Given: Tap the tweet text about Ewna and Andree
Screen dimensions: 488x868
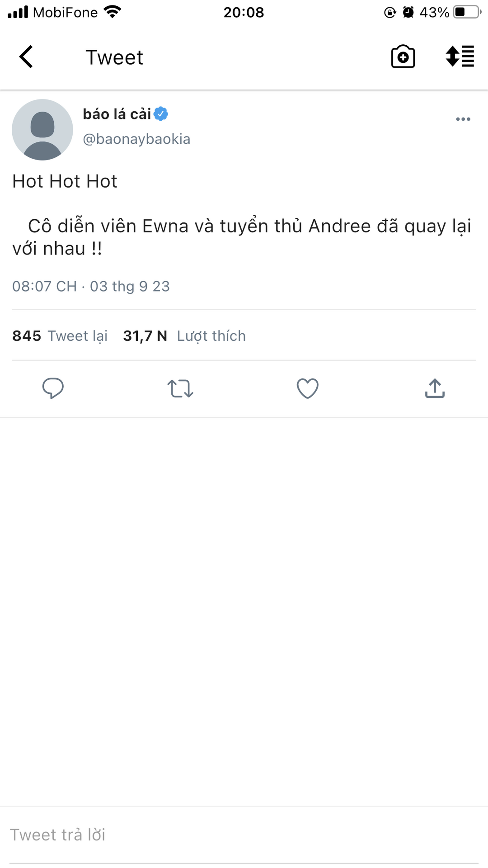Looking at the screenshot, I should 242,237.
